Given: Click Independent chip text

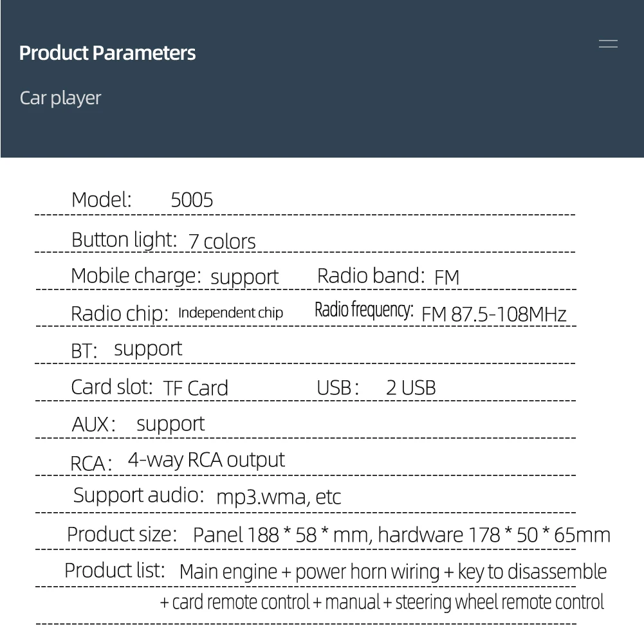Looking at the screenshot, I should point(230,313).
